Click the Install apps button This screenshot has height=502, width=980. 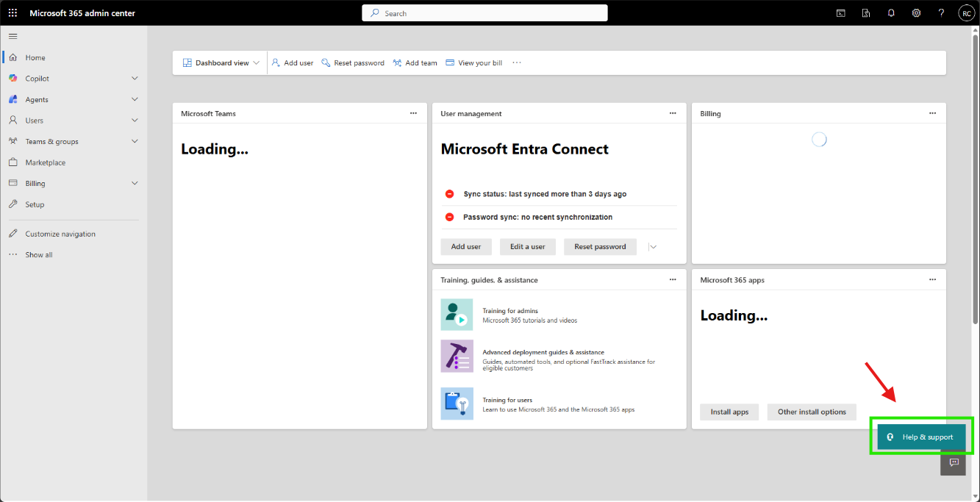pyautogui.click(x=729, y=412)
